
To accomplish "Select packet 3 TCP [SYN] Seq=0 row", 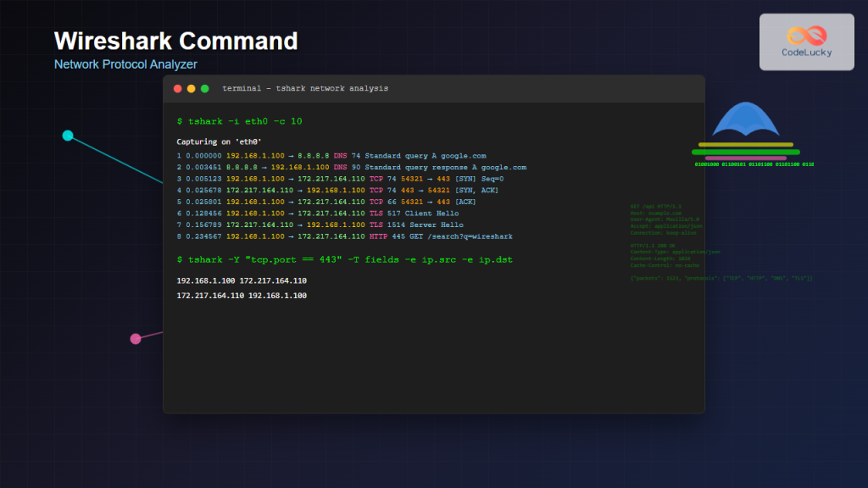I will point(340,179).
